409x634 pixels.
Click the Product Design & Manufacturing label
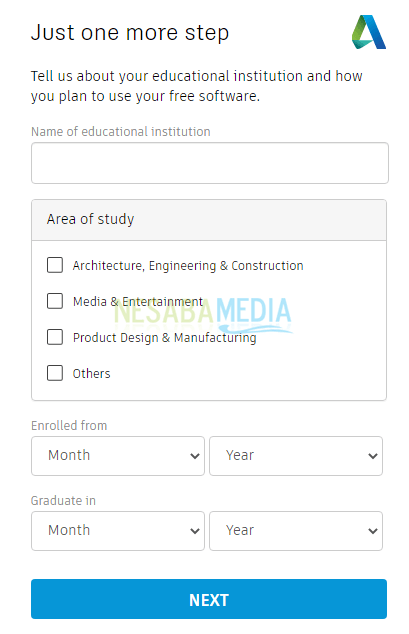coord(164,338)
